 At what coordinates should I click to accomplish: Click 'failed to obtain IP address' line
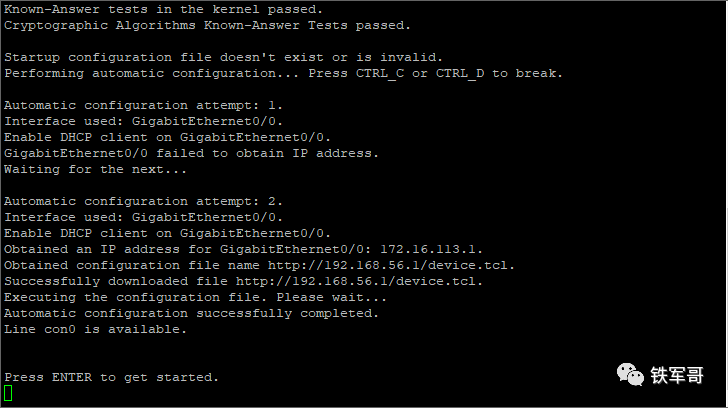pyautogui.click(x=191, y=153)
